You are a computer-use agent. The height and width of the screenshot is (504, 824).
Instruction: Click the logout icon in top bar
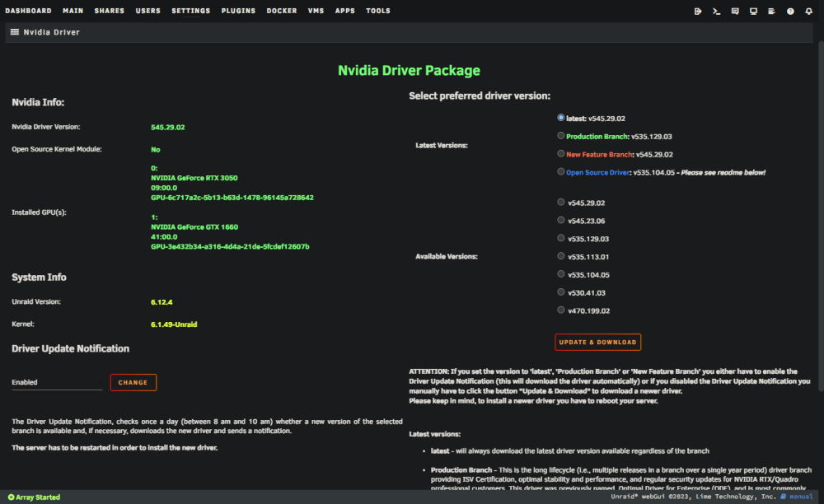(698, 11)
